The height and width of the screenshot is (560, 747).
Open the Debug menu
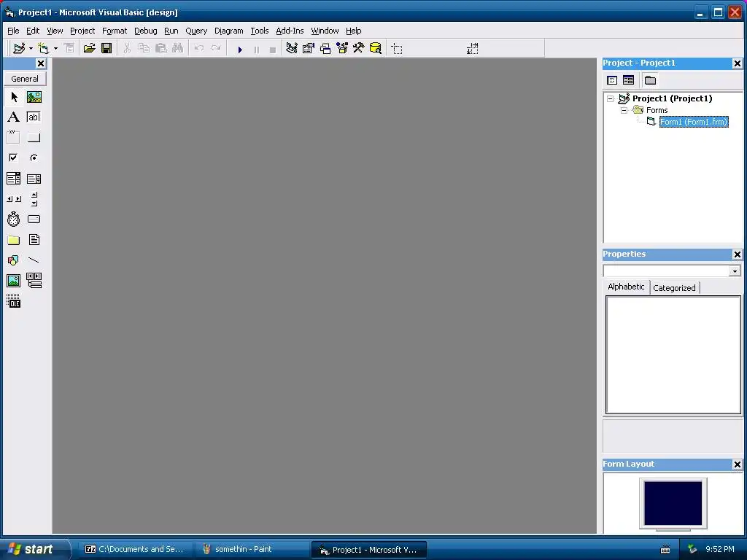(x=145, y=31)
